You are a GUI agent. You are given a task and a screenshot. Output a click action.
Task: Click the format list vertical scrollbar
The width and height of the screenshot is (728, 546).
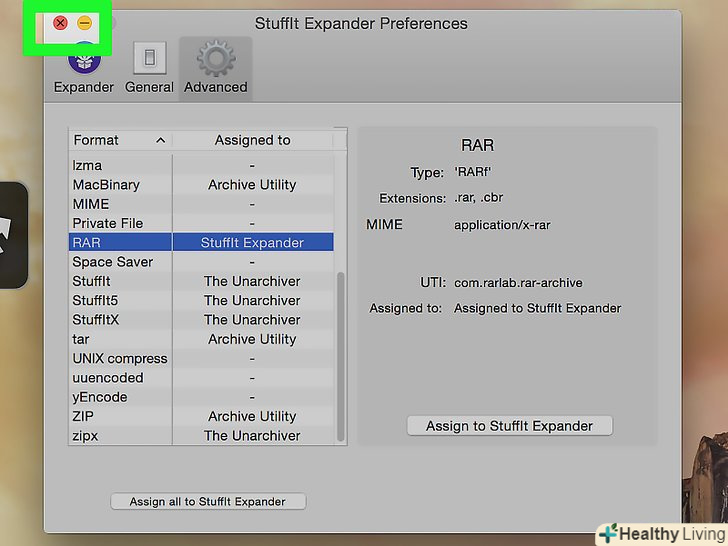340,357
